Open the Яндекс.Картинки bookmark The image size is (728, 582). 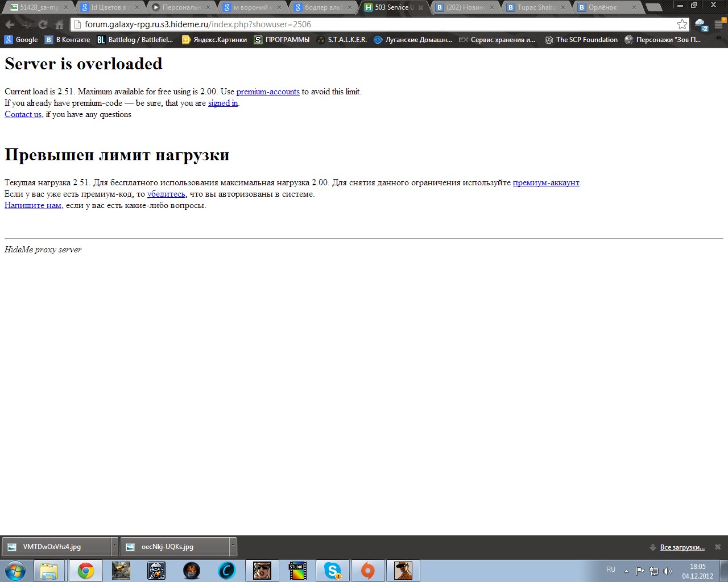click(214, 40)
